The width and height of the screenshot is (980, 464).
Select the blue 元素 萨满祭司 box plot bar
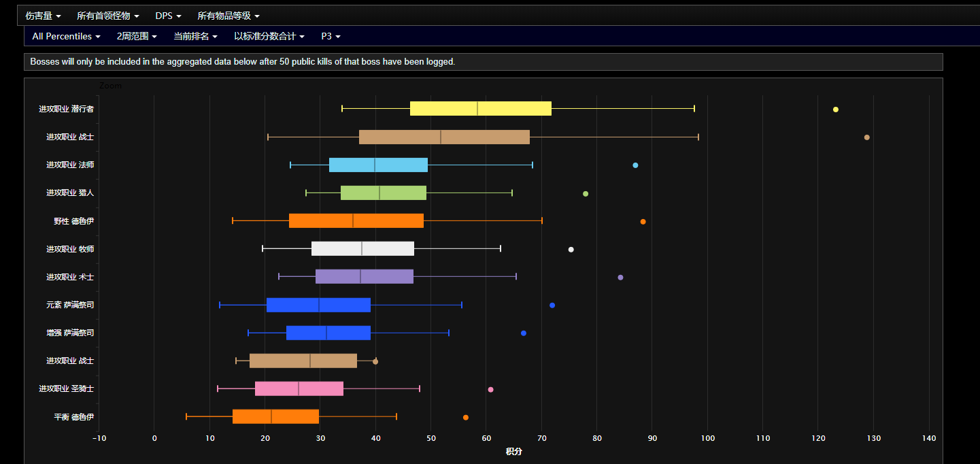coord(318,305)
